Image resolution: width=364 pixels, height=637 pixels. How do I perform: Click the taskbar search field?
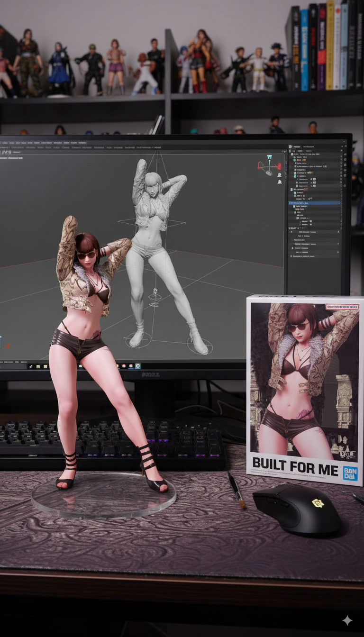tap(13, 367)
